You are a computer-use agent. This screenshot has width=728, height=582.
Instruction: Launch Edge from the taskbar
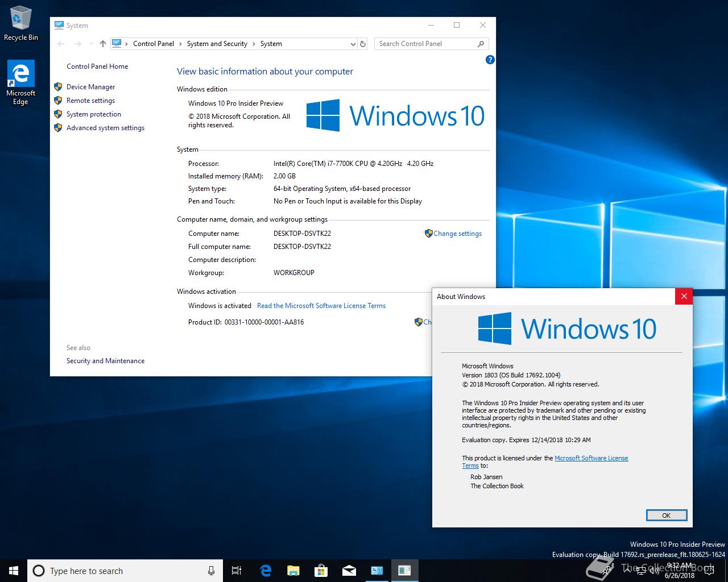pyautogui.click(x=266, y=571)
